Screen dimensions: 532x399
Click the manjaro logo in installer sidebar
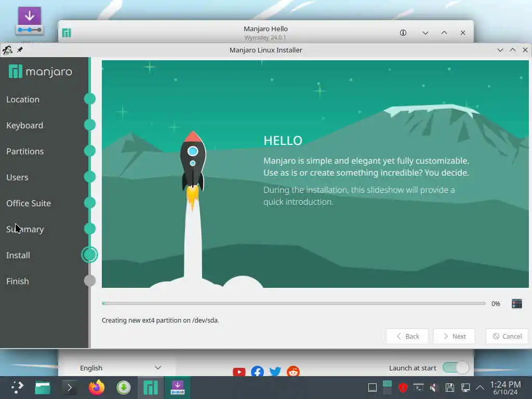click(x=41, y=72)
